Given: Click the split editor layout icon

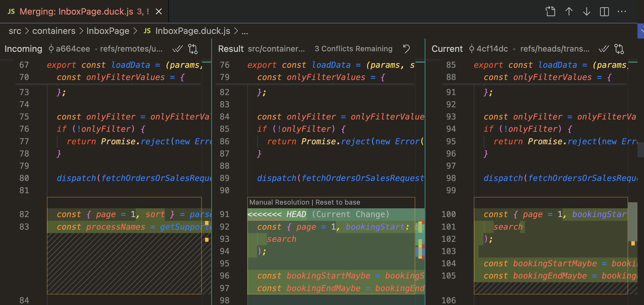Looking at the screenshot, I should tap(604, 12).
